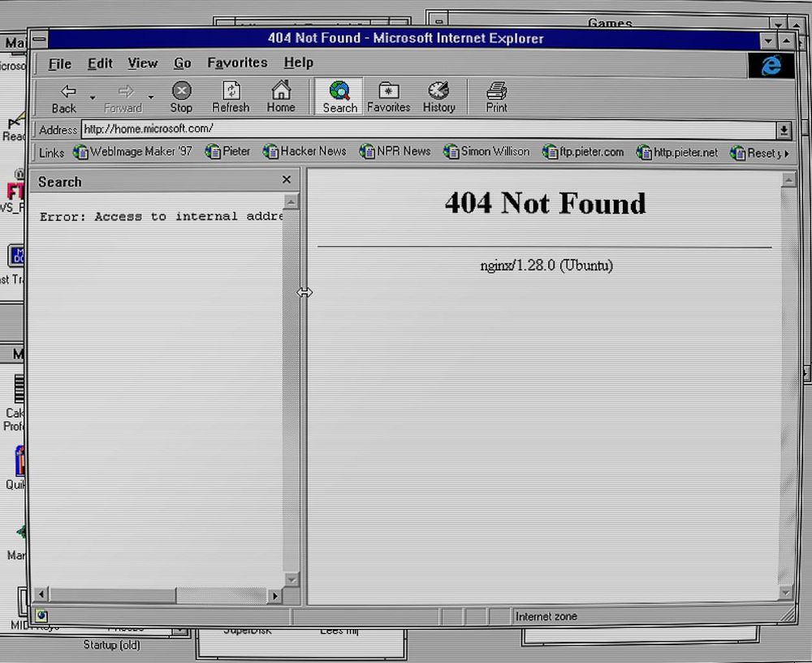Open the Pieter links bar shortcut
The height and width of the screenshot is (663, 812).
pos(228,151)
